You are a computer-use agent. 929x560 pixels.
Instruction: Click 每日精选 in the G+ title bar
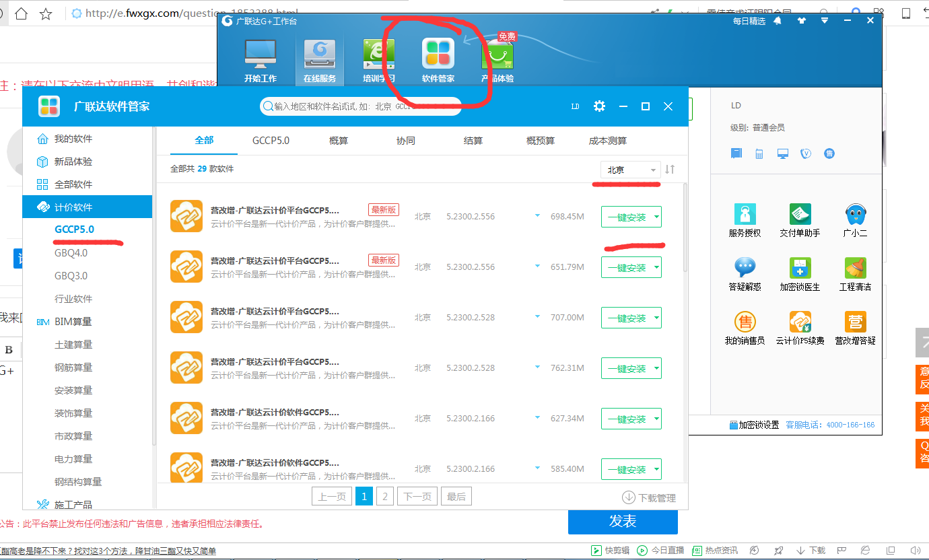point(749,21)
